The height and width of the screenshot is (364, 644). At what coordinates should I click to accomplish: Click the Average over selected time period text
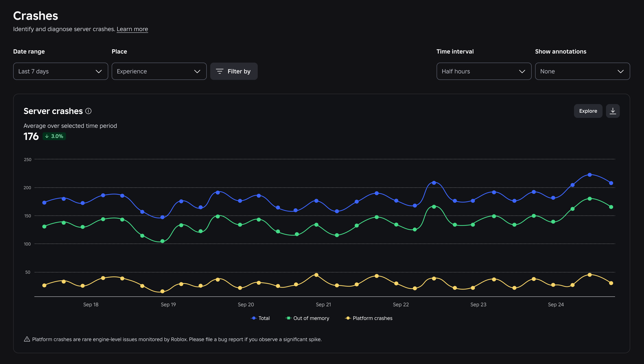tap(70, 126)
